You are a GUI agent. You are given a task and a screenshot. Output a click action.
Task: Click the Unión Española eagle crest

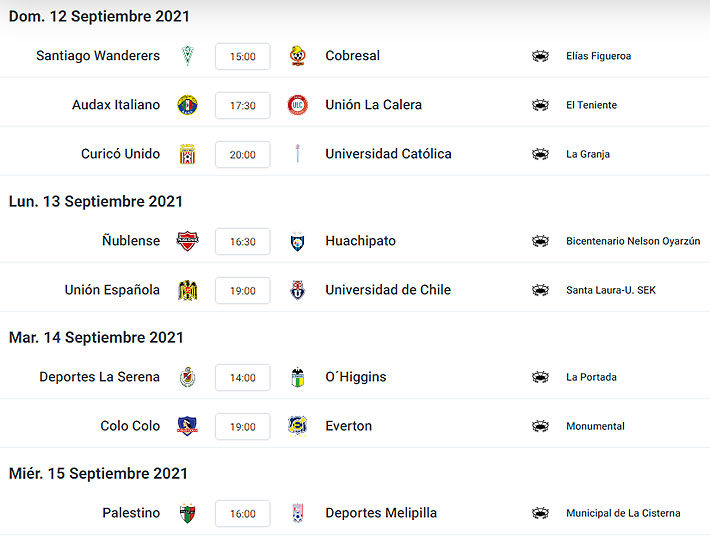tap(187, 290)
